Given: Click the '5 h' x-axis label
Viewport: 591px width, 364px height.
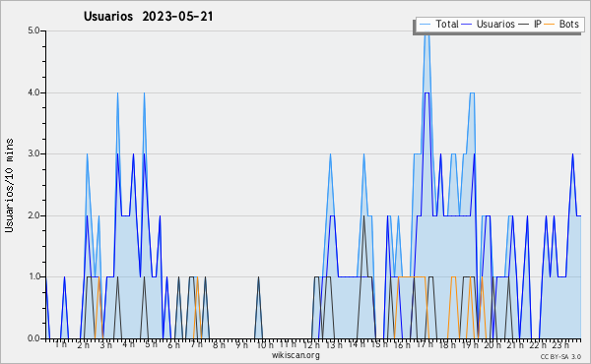Looking at the screenshot, I should [151, 344].
